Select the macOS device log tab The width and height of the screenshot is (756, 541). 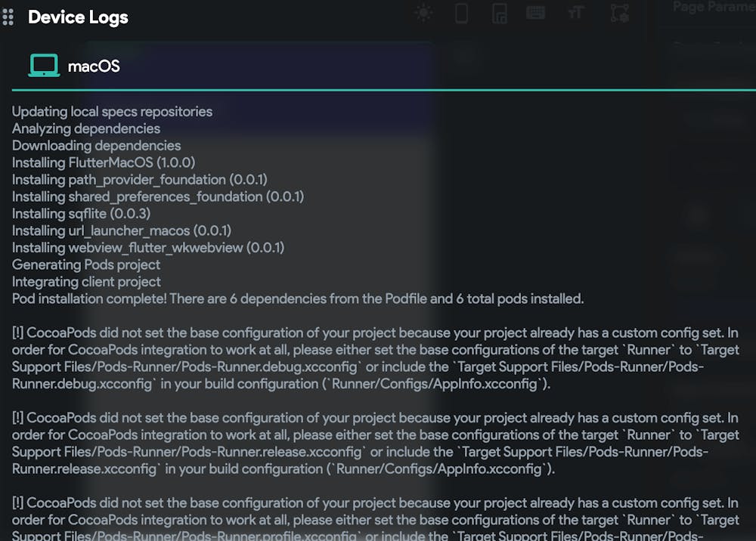(93, 66)
